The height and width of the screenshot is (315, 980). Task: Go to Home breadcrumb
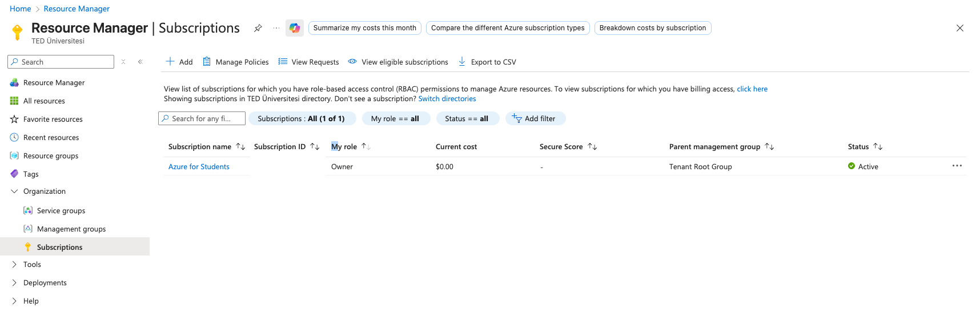[21, 9]
